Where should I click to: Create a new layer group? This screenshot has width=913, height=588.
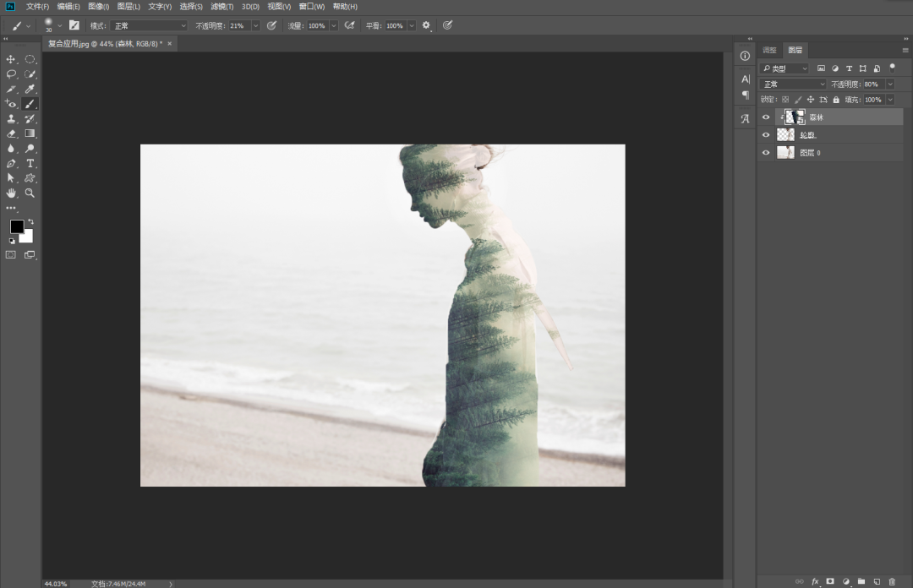pyautogui.click(x=861, y=581)
